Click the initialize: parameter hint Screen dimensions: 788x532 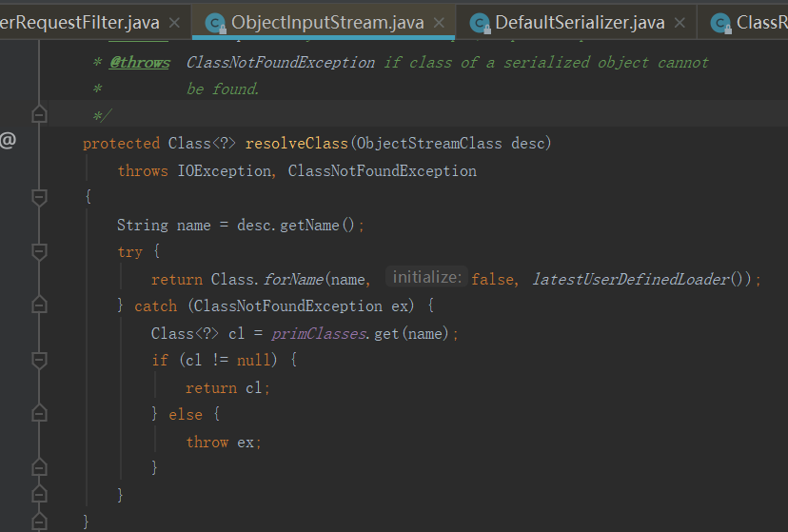(x=426, y=278)
